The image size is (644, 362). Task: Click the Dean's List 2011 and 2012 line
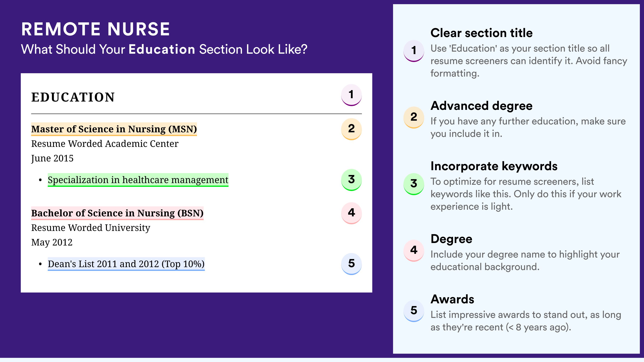click(x=126, y=264)
